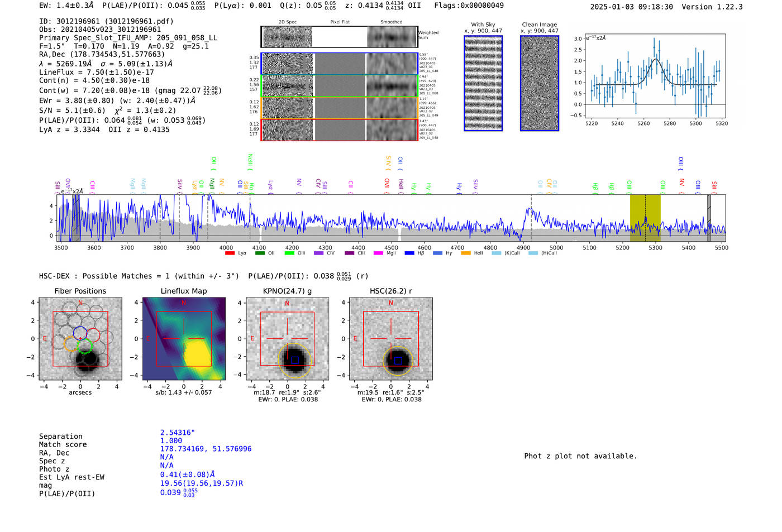
Task: Click the lime OIII legend swatch
Action: 289,253
